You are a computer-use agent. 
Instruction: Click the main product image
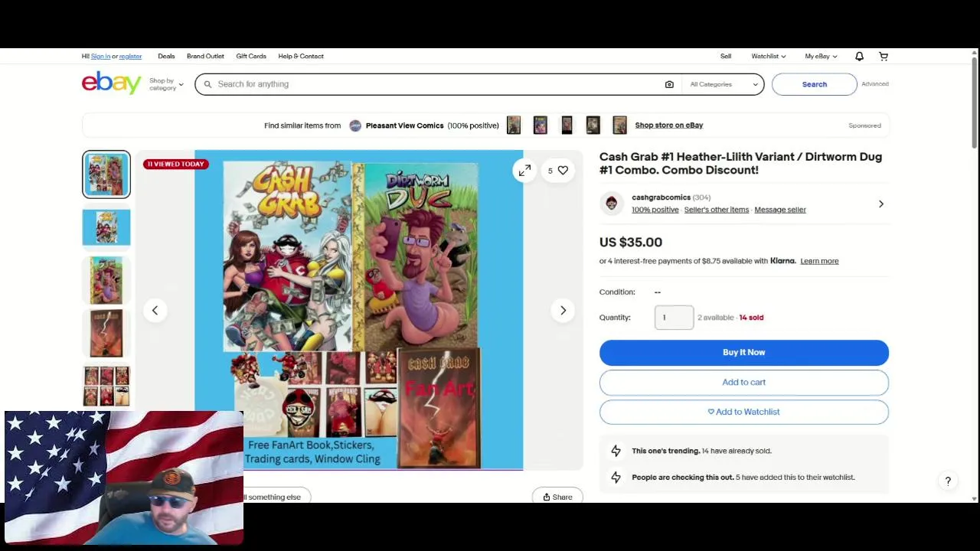pyautogui.click(x=359, y=310)
